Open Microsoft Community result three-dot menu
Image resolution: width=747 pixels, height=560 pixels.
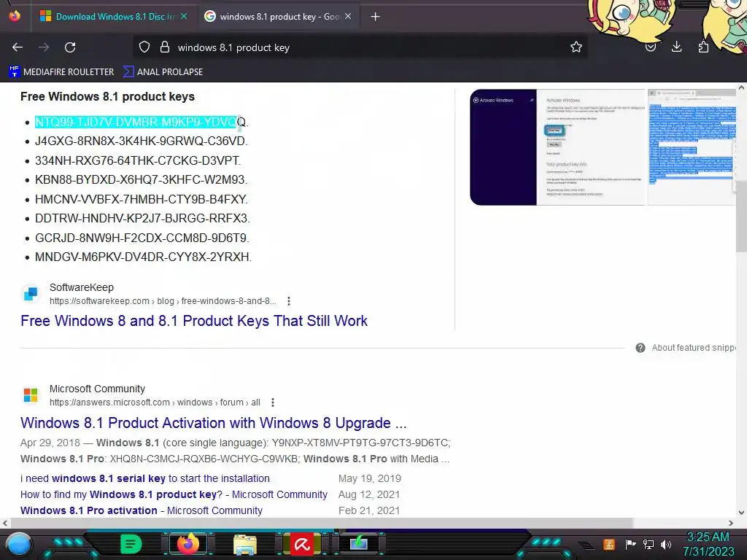click(273, 402)
